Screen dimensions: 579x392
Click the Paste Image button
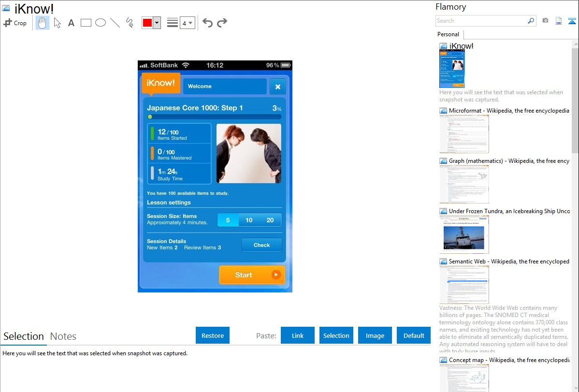click(x=375, y=335)
